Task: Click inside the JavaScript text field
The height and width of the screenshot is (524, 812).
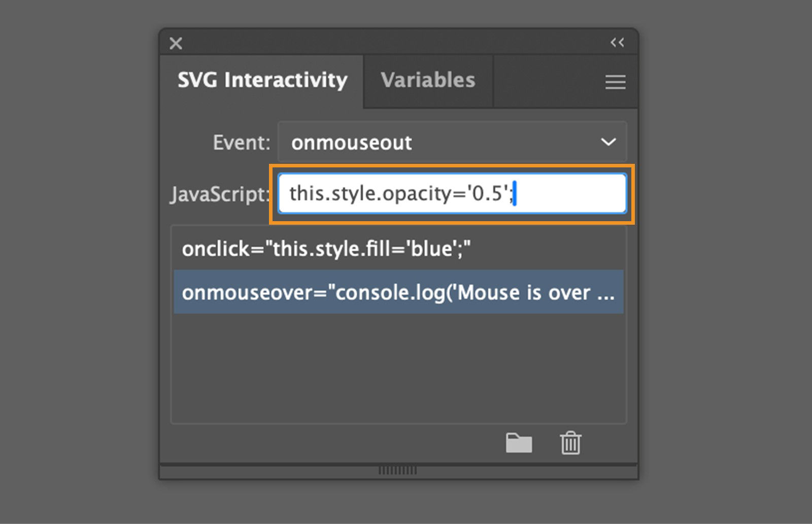Action: pos(452,193)
